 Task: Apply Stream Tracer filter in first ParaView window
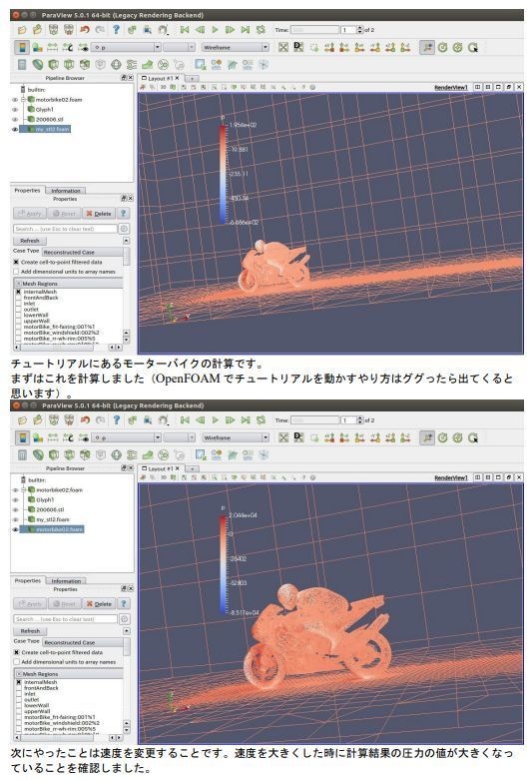tap(132, 65)
